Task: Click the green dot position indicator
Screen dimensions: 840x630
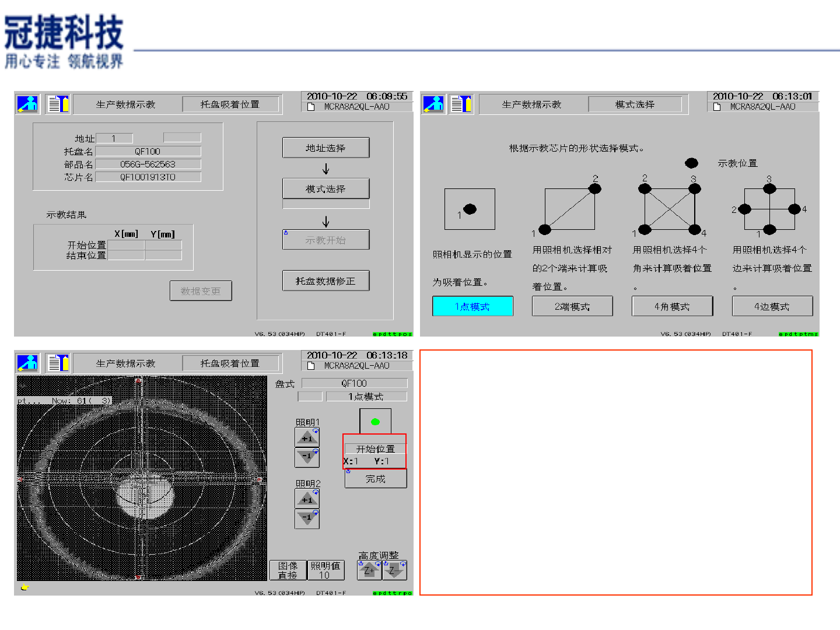Action: pyautogui.click(x=375, y=422)
